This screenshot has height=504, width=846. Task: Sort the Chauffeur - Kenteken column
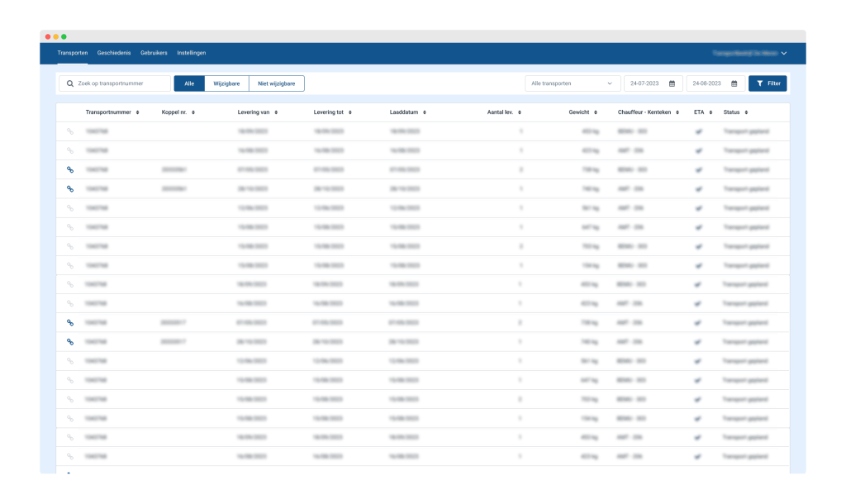(x=677, y=112)
